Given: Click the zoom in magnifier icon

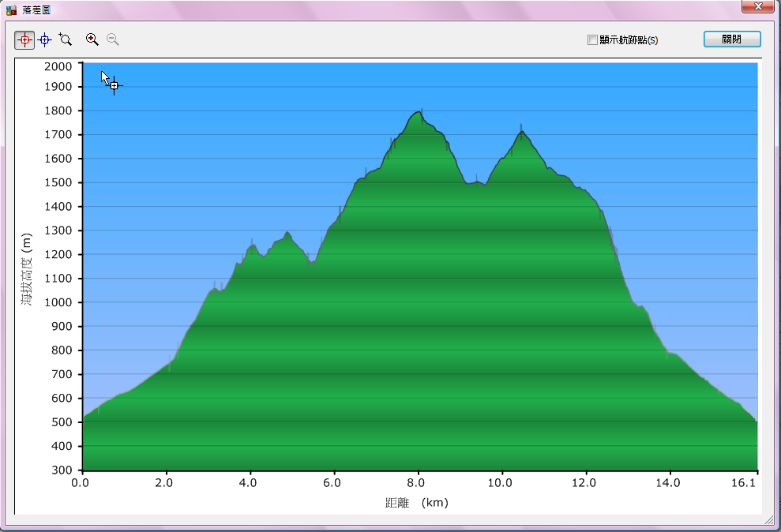Looking at the screenshot, I should tap(92, 39).
